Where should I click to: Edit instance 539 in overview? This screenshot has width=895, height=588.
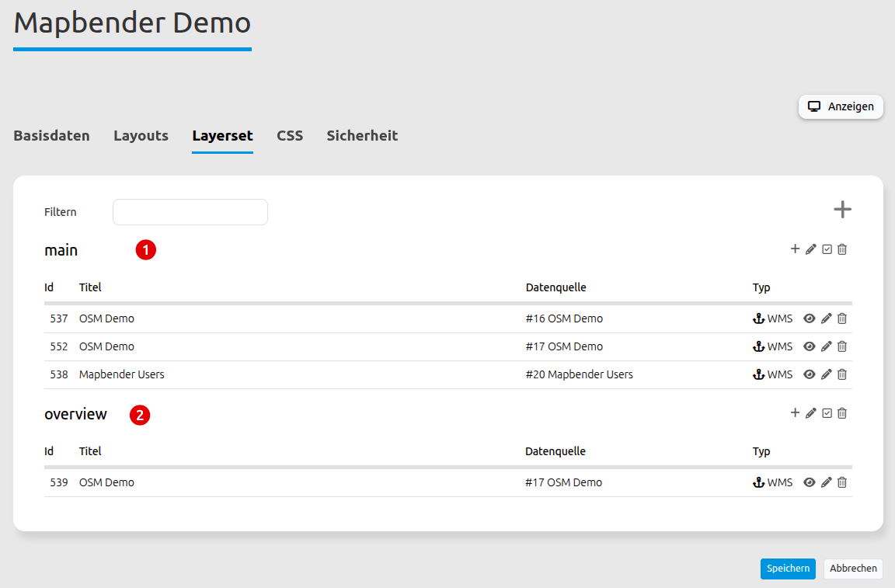[827, 482]
